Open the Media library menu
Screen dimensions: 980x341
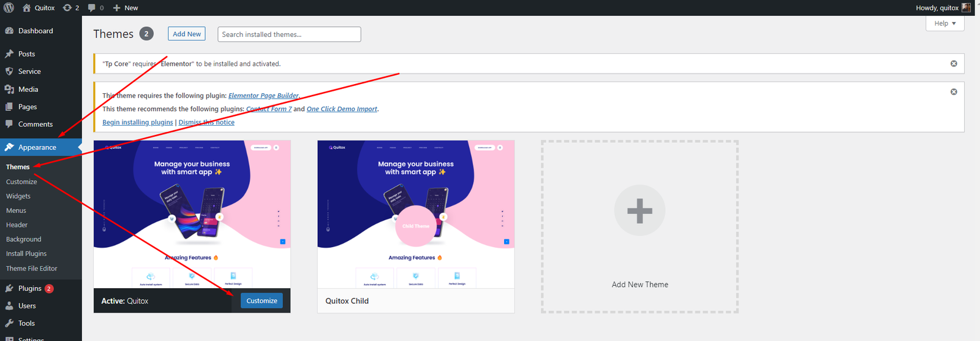pos(28,90)
